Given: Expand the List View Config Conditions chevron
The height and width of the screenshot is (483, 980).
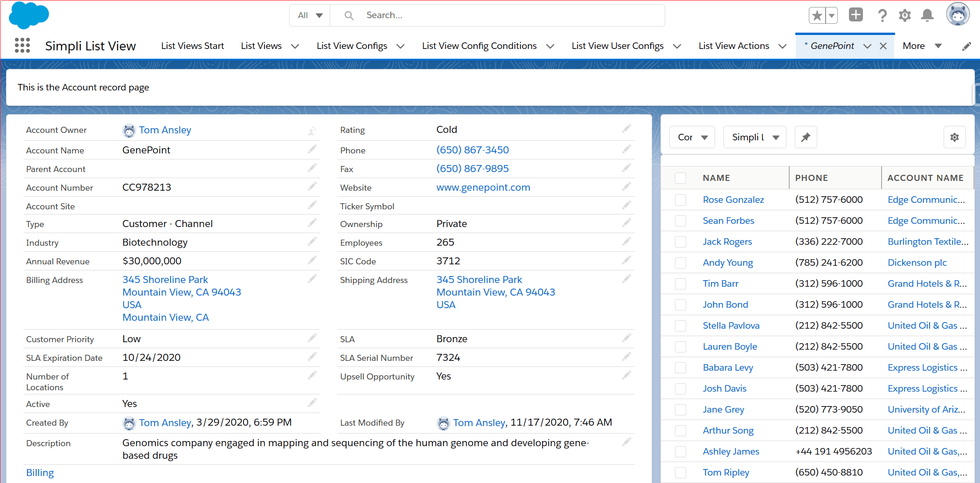Looking at the screenshot, I should point(550,46).
